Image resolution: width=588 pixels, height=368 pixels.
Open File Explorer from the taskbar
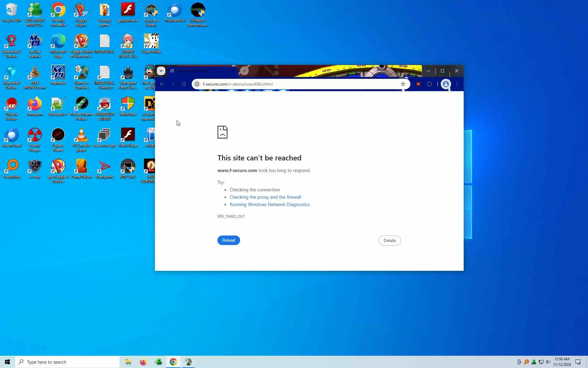click(x=128, y=362)
